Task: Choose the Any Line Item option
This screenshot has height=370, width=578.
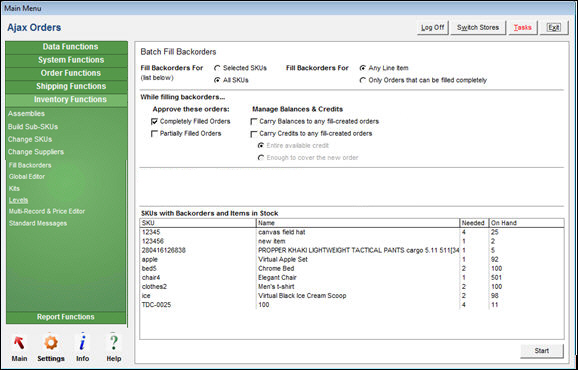Action: pos(363,68)
